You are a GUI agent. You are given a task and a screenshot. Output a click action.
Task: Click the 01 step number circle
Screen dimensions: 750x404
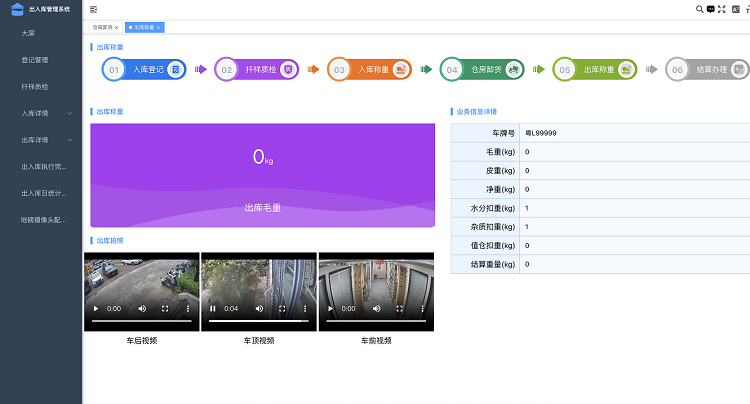click(x=114, y=70)
